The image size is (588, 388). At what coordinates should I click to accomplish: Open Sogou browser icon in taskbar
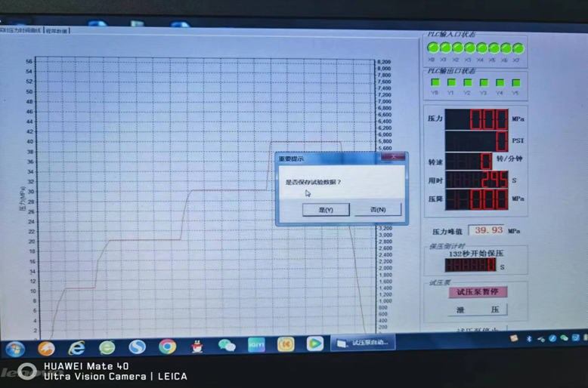[137, 347]
